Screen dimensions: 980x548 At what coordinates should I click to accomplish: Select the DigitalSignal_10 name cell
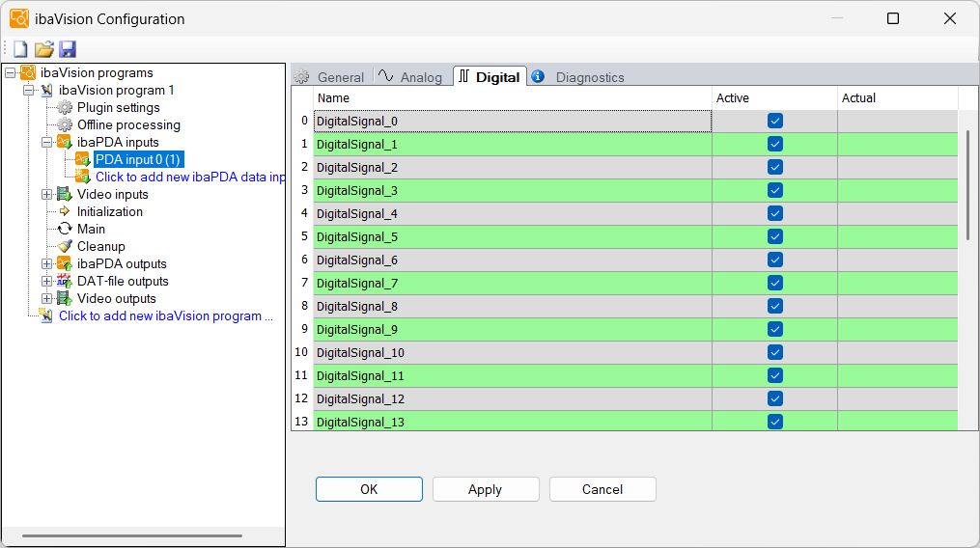click(513, 352)
